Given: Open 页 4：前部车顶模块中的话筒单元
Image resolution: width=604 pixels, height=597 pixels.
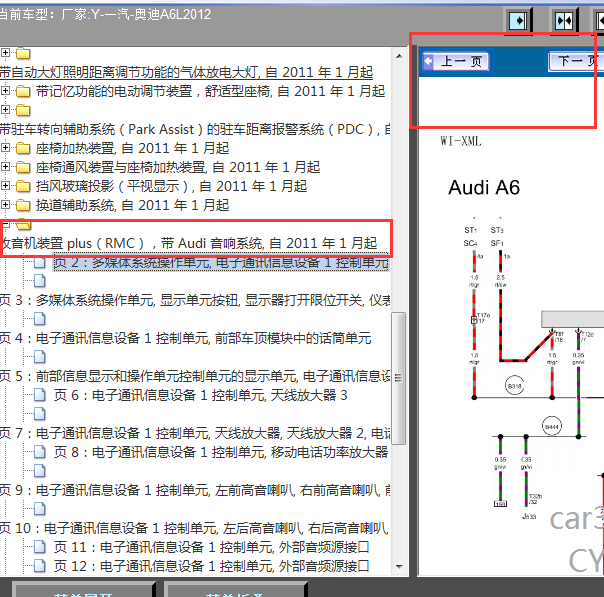Looking at the screenshot, I should pyautogui.click(x=186, y=338).
